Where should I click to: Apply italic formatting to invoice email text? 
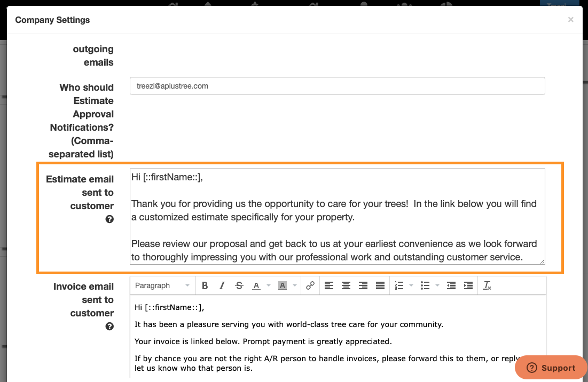tap(222, 285)
